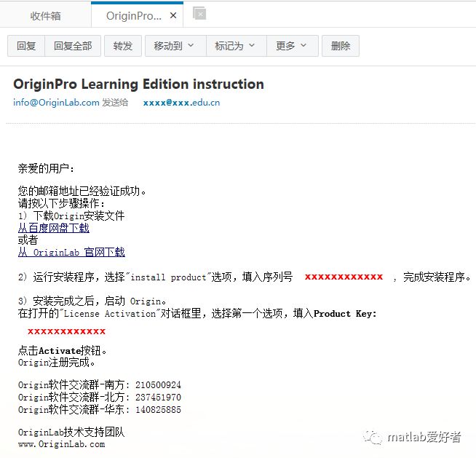This screenshot has height=458, width=476.
Task: Click the line Origin注册完成
Action: [x=57, y=363]
